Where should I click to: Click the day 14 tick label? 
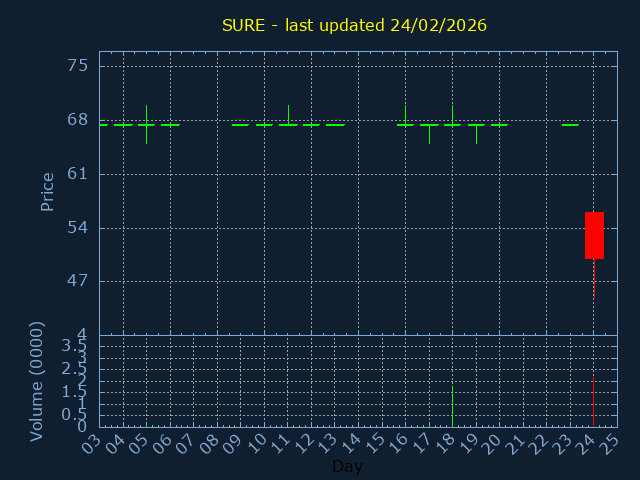point(350,442)
